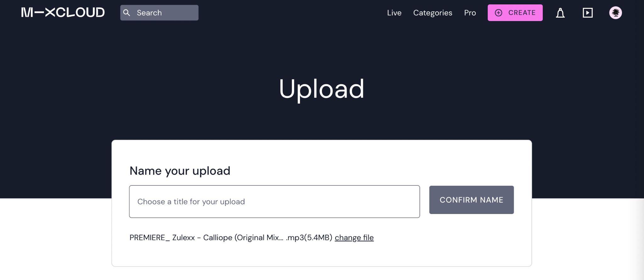Open the notifications bell
The height and width of the screenshot is (280, 644).
click(560, 13)
